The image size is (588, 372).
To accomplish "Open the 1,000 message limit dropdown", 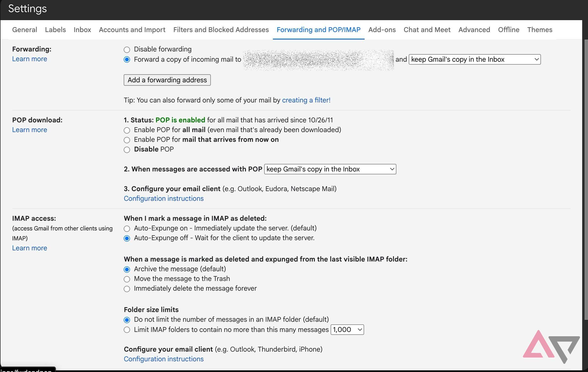I will point(347,330).
